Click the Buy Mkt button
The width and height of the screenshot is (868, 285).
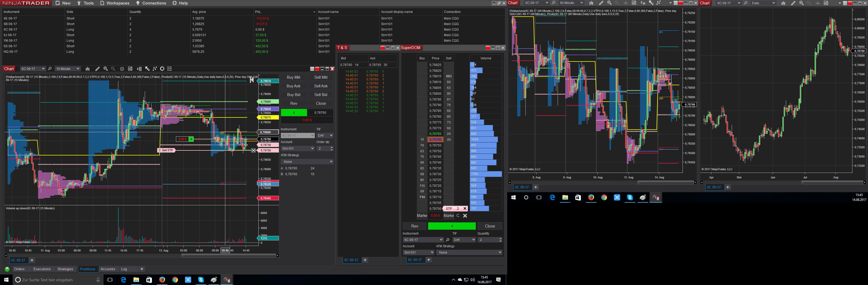[x=293, y=77]
